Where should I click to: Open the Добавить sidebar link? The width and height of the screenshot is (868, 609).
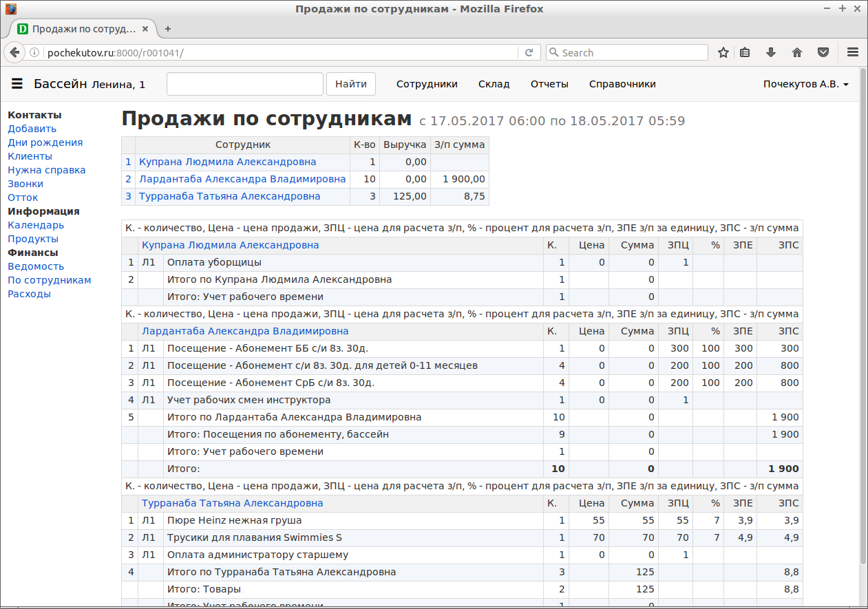[32, 129]
